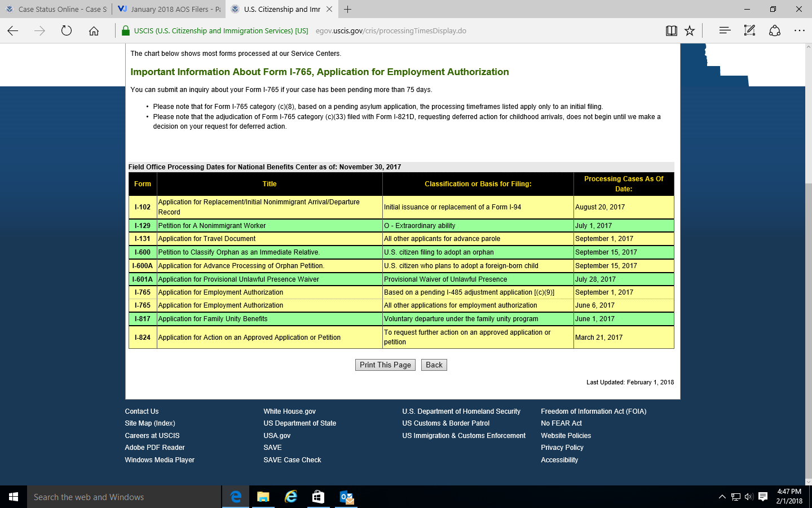Open the Edge More actions ellipsis menu
812x508 pixels.
pos(799,31)
